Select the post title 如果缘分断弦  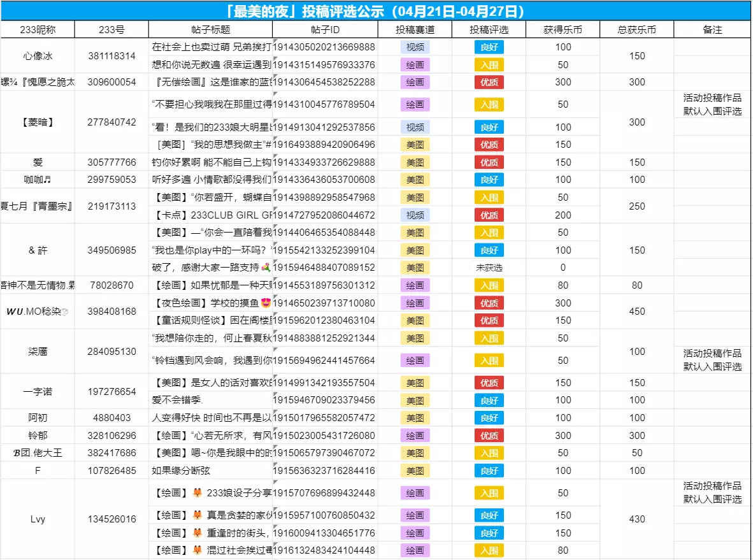pyautogui.click(x=181, y=471)
